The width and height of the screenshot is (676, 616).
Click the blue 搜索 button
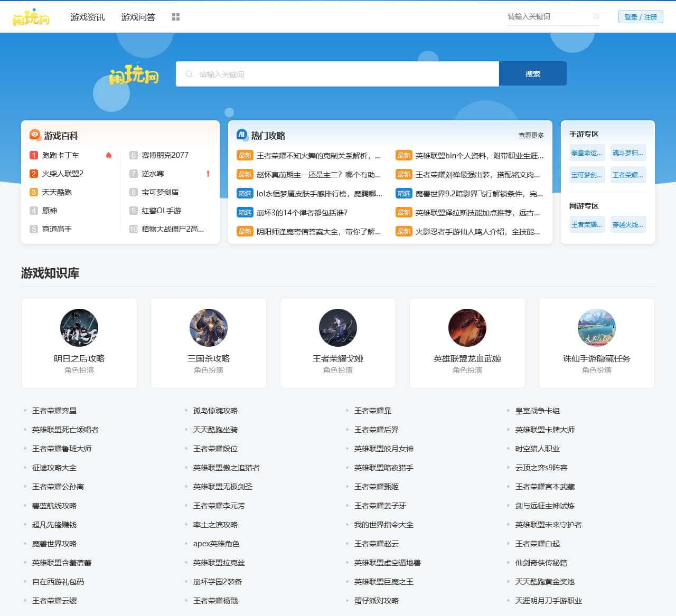coord(533,74)
